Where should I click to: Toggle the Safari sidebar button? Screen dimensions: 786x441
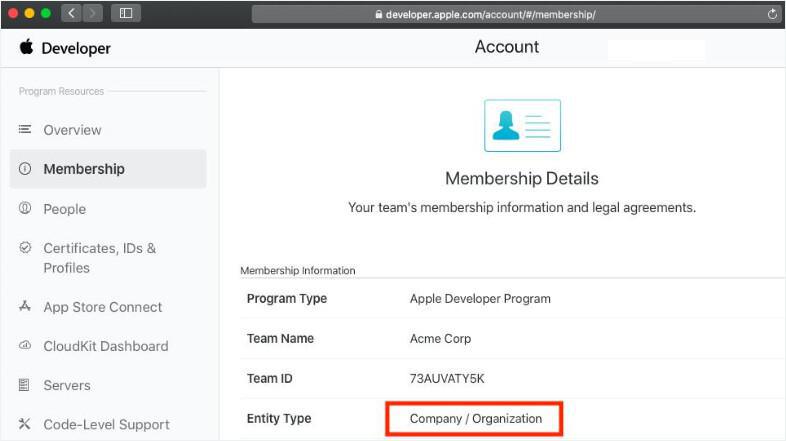[126, 14]
